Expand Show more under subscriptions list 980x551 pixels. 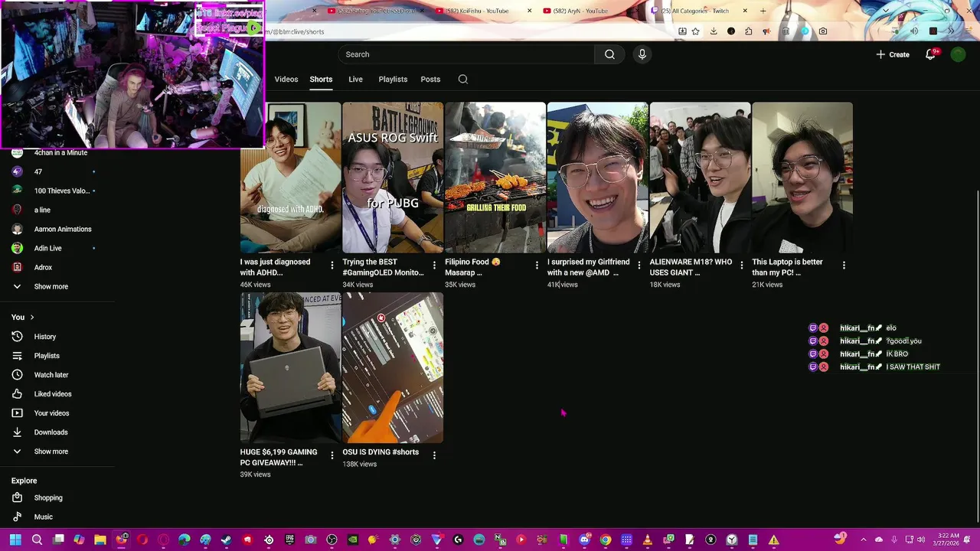pyautogui.click(x=51, y=286)
